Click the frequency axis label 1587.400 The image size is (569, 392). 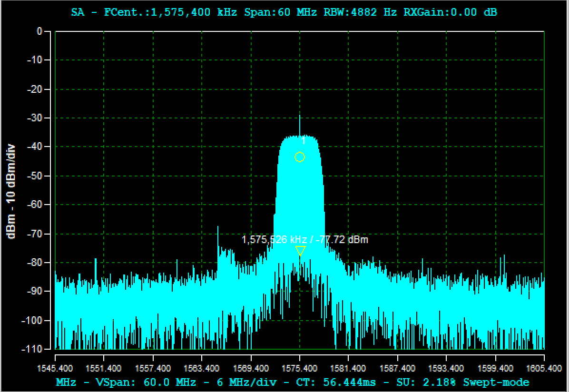tap(397, 368)
